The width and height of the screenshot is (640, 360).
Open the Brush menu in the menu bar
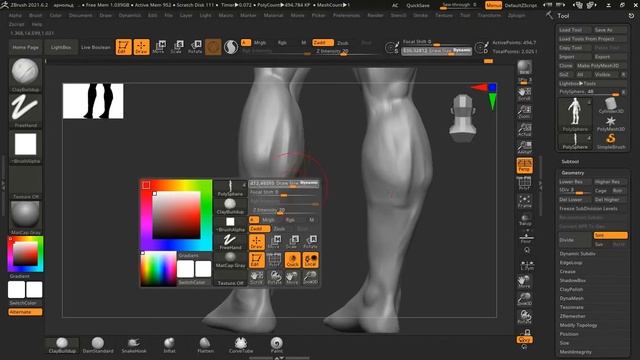click(36, 15)
